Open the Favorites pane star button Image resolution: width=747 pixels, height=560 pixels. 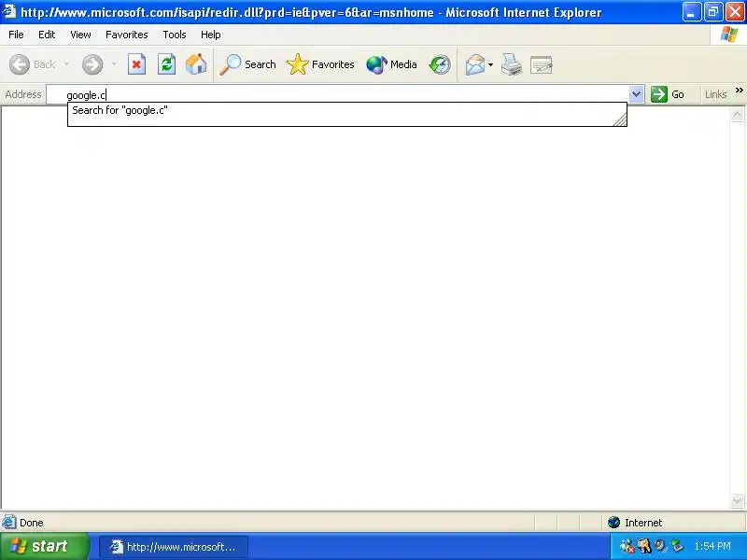(x=320, y=64)
